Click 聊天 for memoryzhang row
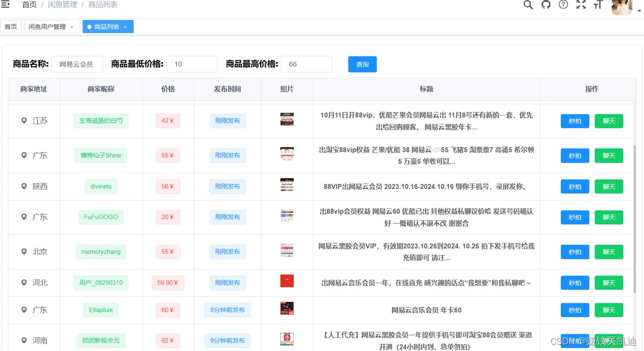644x351 pixels. coord(609,252)
